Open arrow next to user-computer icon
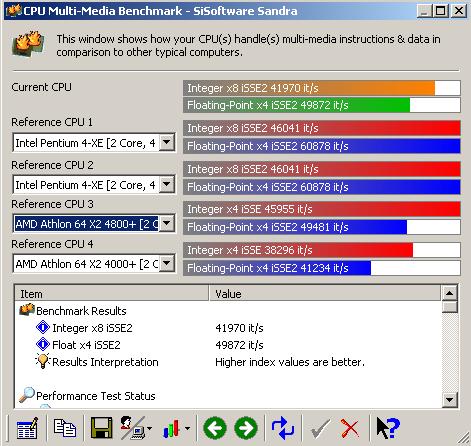This screenshot has height=446, width=471. click(149, 428)
